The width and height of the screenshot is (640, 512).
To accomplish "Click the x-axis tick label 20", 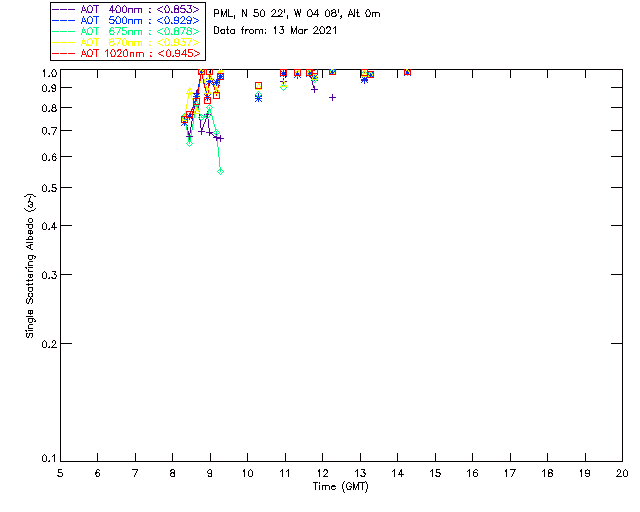I will (622, 474).
